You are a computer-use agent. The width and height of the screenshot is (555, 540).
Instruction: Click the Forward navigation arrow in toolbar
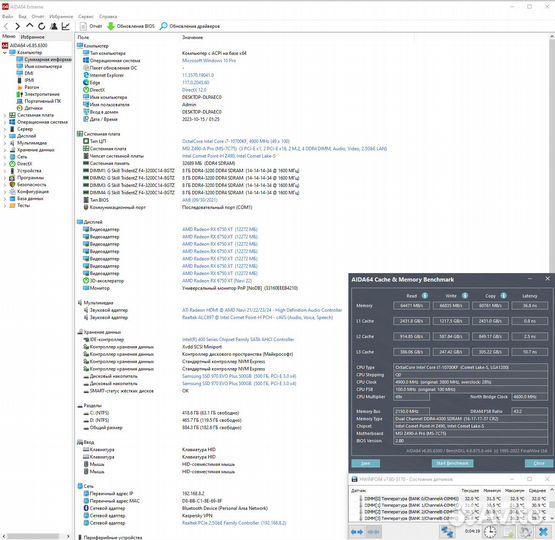(x=17, y=26)
